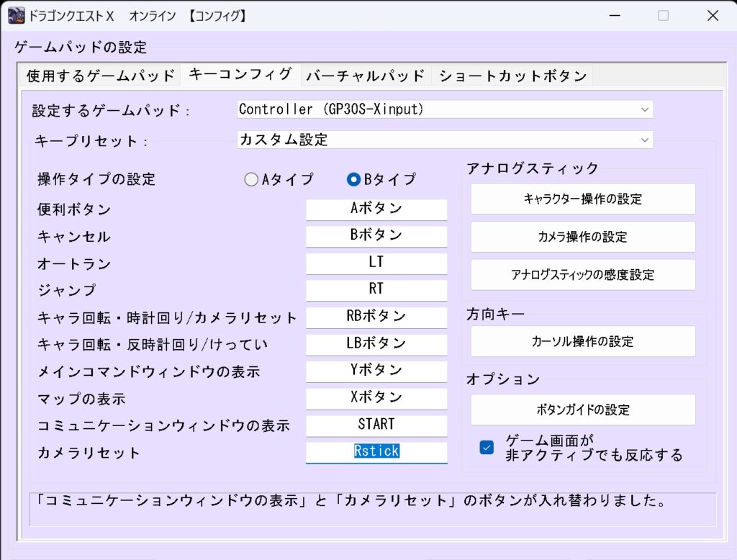Click the キャンセル field showing Bボタン
This screenshot has height=560, width=737.
(x=376, y=235)
